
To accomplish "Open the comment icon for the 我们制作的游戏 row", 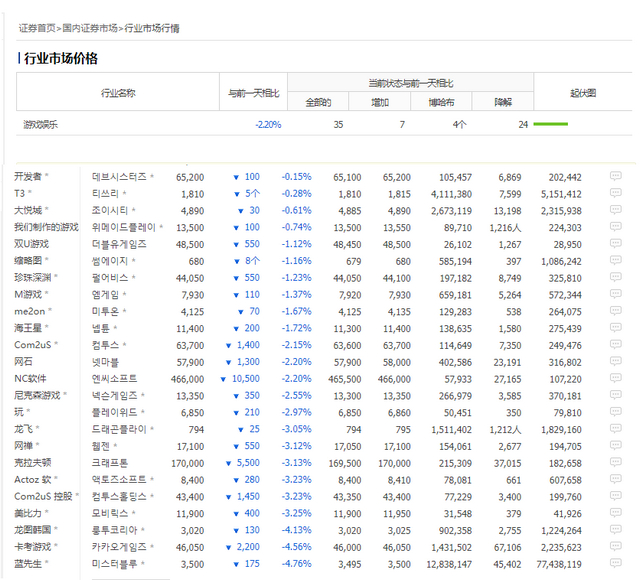I will 616,227.
